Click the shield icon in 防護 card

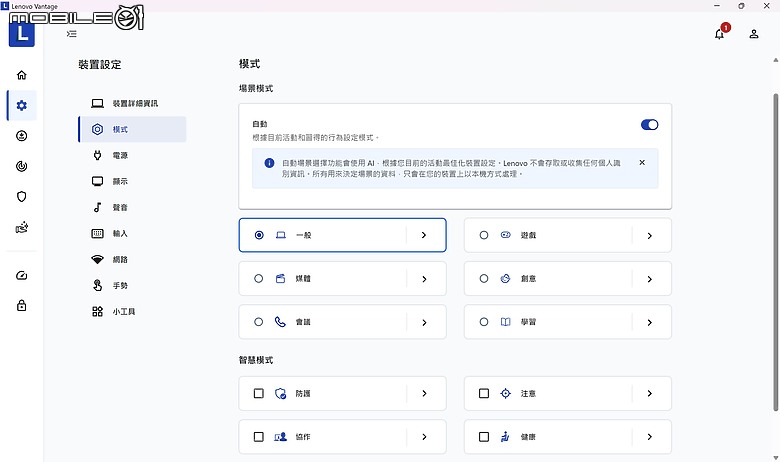[x=281, y=393]
